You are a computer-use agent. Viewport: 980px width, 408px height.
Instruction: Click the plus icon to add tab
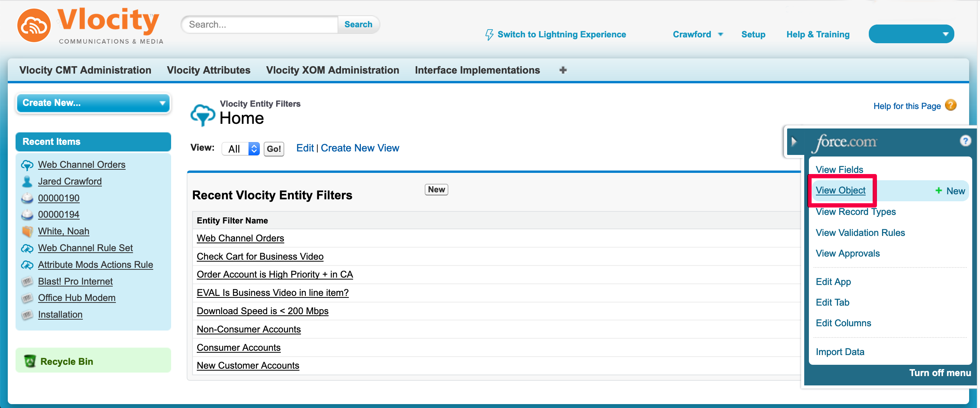tap(563, 70)
